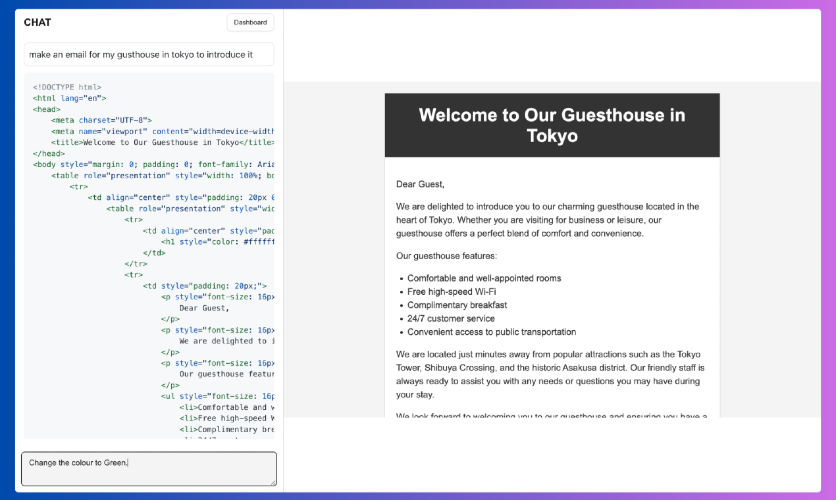Select 'Free high-speed Wi-Fi' bullet

coord(452,292)
